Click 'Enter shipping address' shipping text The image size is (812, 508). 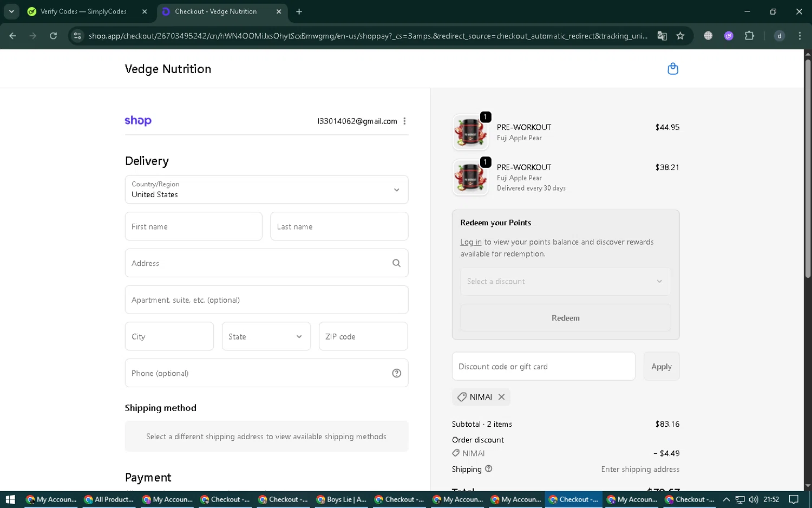coord(640,470)
